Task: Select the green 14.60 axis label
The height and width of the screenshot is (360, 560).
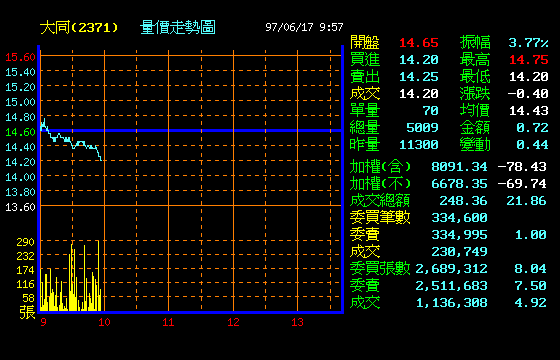Action: [20, 132]
